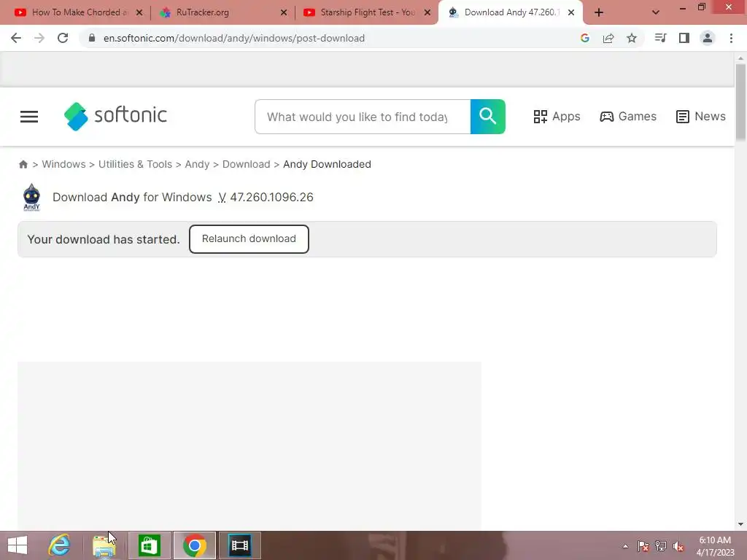The image size is (747, 560).
Task: Close the How To Make Chorded tab
Action: tap(139, 12)
